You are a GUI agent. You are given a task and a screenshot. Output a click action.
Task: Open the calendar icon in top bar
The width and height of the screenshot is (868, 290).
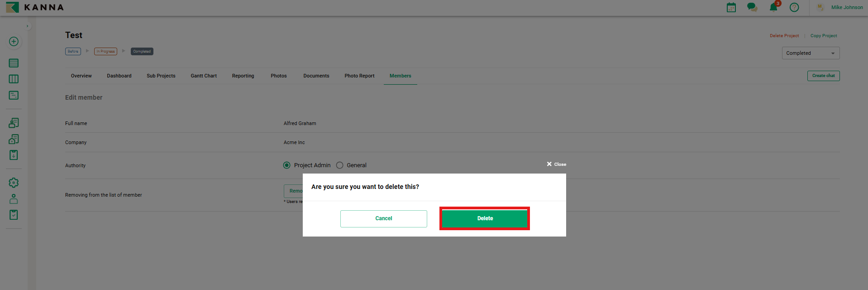click(731, 7)
